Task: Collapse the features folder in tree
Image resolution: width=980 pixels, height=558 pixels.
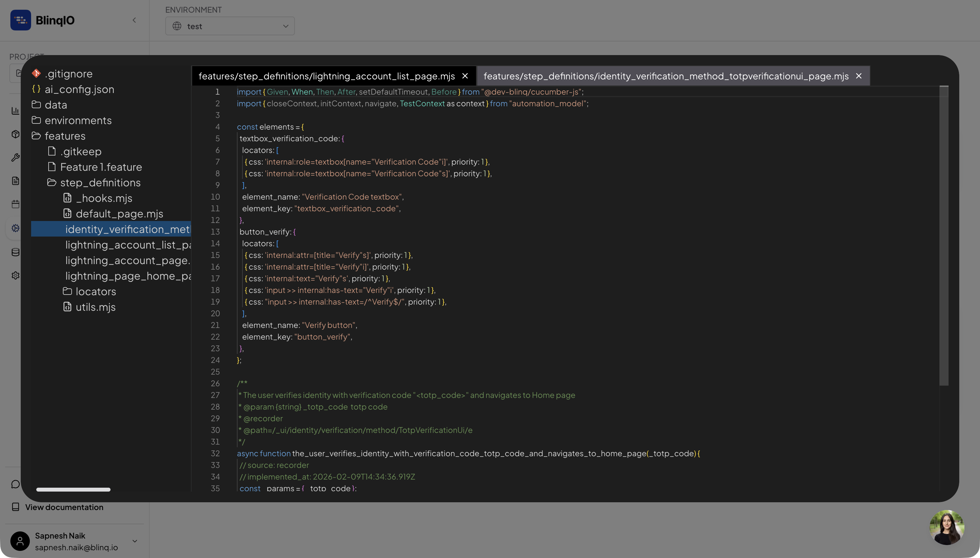Action: click(65, 136)
